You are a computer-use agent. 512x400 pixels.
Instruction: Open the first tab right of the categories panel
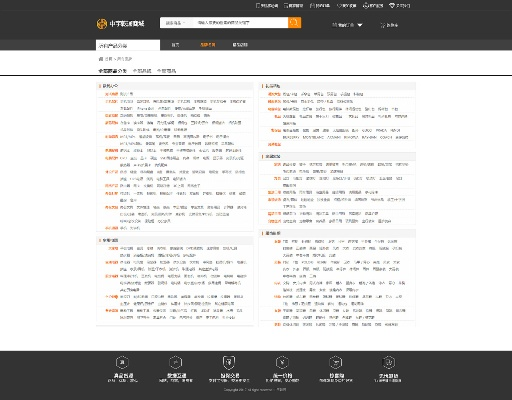(175, 45)
